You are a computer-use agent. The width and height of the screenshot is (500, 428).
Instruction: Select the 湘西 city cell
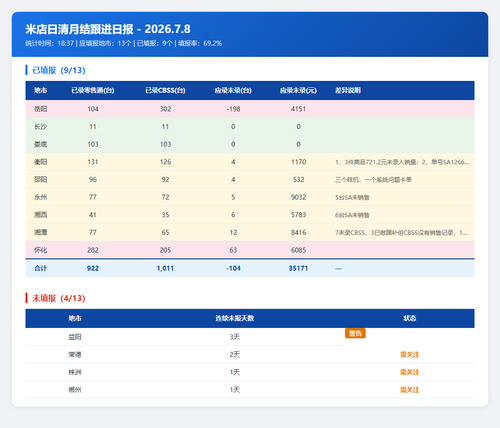[x=41, y=215]
